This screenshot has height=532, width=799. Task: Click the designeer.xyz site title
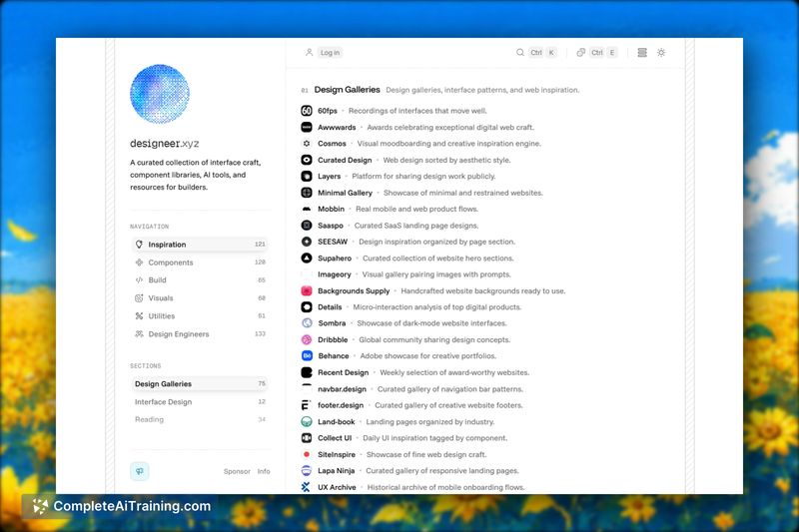[164, 144]
